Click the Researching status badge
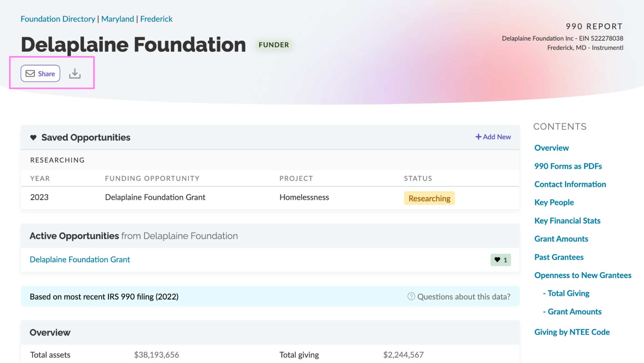This screenshot has height=363, width=644. point(429,198)
